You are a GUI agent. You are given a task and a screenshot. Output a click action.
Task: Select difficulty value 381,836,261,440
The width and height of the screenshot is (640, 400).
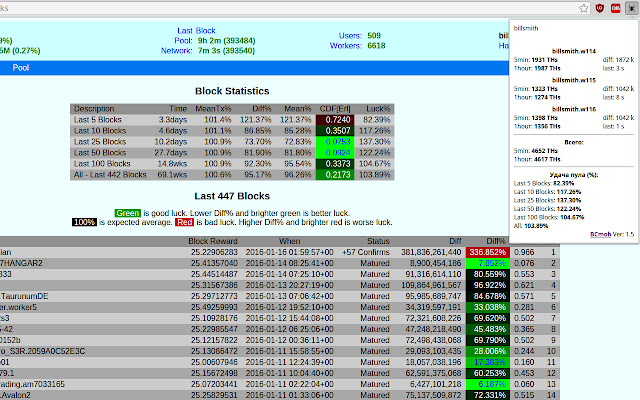click(431, 252)
